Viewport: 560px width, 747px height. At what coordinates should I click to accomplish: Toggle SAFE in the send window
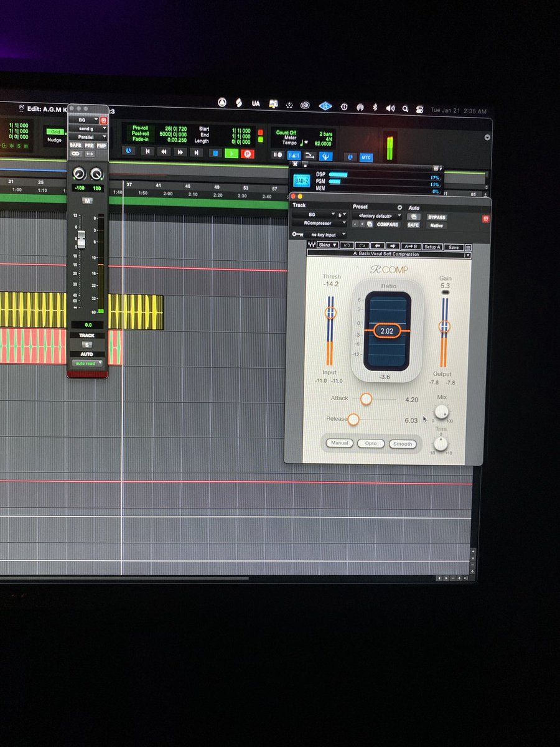(75, 145)
